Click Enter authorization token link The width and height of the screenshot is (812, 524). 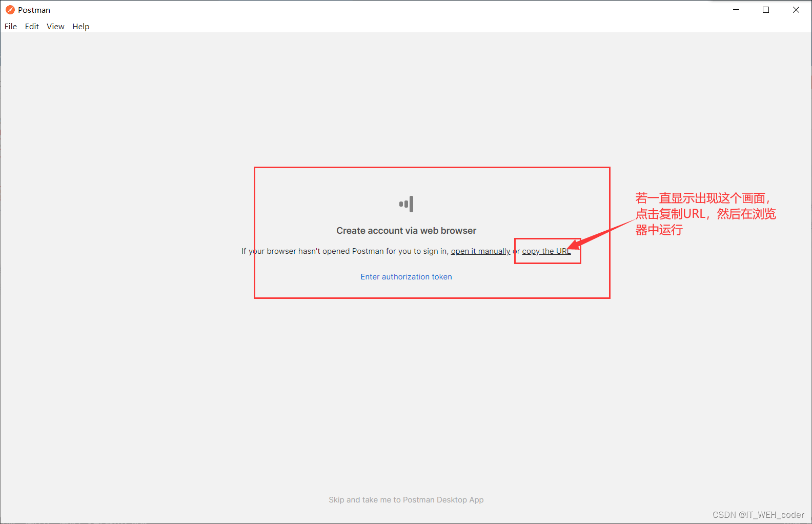click(406, 277)
